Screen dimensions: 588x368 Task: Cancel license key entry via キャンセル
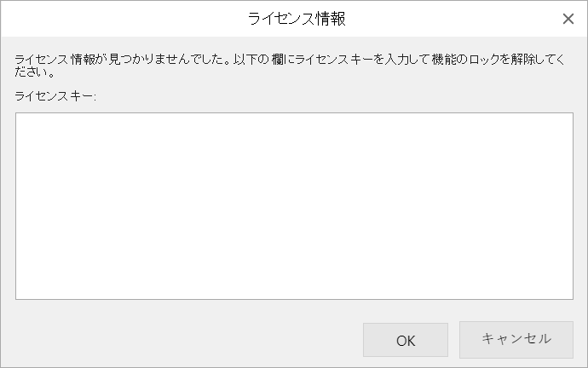click(516, 339)
